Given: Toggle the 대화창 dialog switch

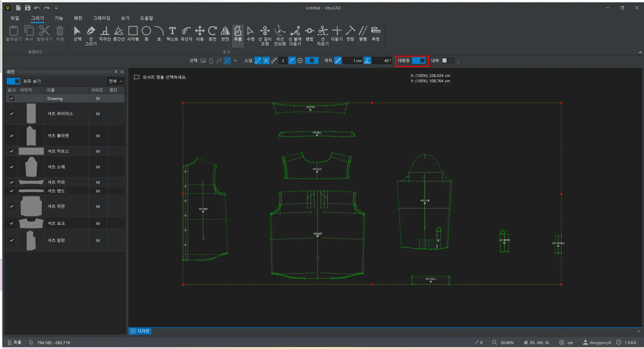Looking at the screenshot, I should [419, 60].
